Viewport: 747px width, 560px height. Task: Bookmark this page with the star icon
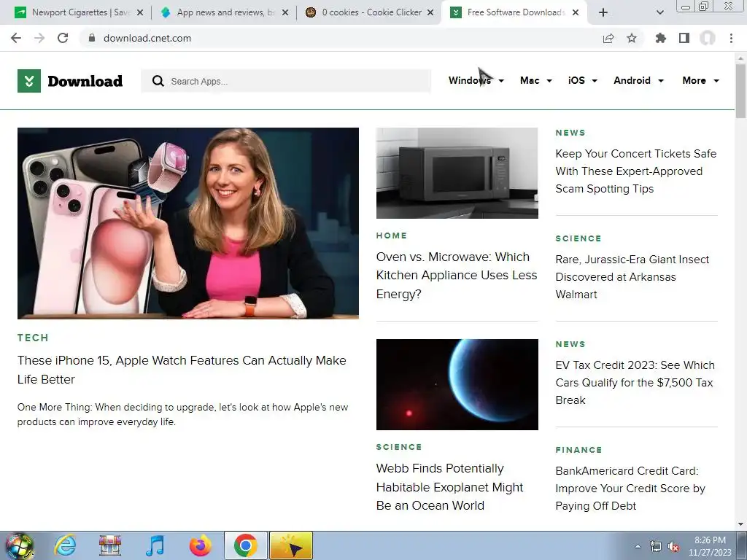click(x=631, y=38)
